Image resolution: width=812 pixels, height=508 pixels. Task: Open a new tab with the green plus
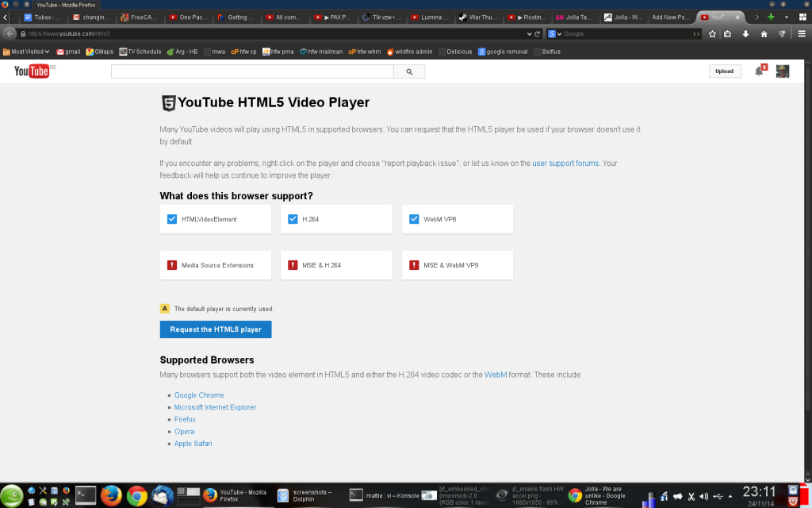pos(771,17)
